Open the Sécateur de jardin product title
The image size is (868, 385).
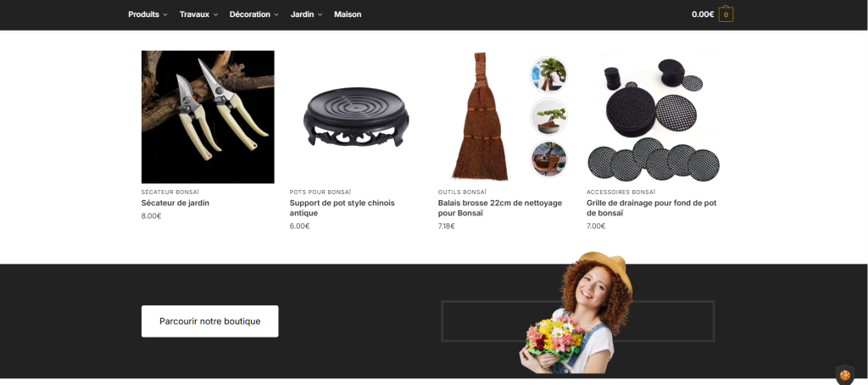point(175,203)
